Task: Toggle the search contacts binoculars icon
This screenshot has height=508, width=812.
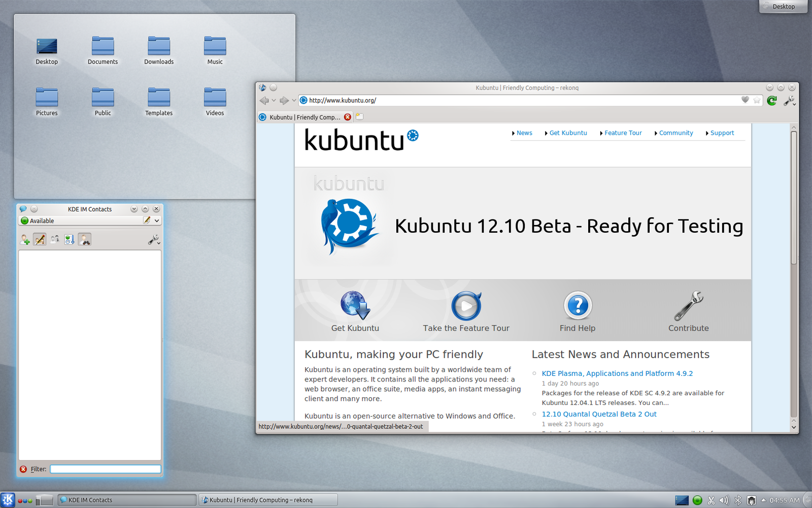Action: click(x=84, y=239)
